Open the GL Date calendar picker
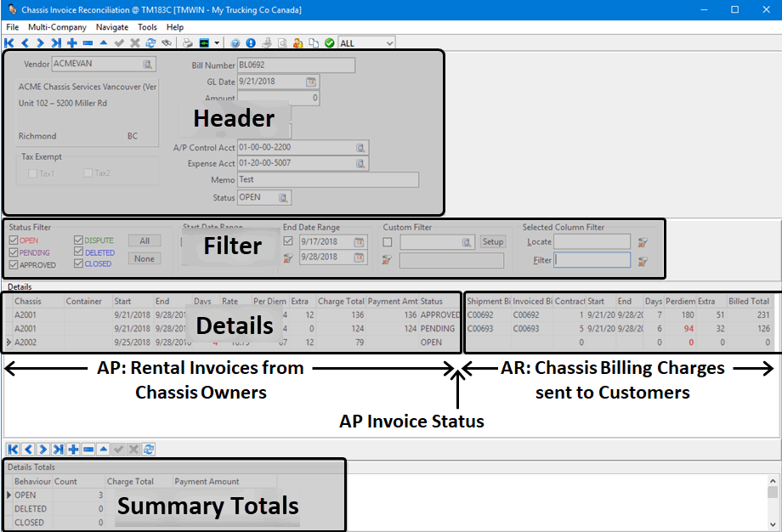 click(x=310, y=82)
